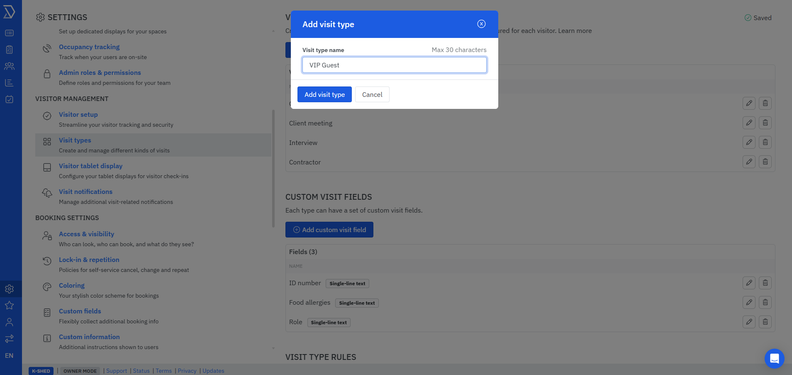Open the Terms link in footer
Image resolution: width=792 pixels, height=375 pixels.
pyautogui.click(x=164, y=370)
